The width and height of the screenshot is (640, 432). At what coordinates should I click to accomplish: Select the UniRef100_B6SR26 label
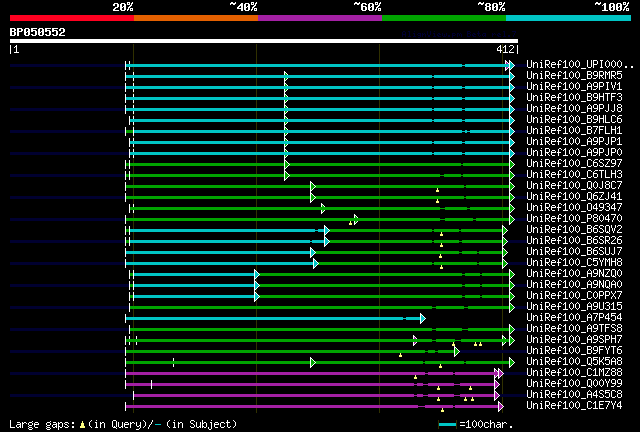tap(574, 240)
